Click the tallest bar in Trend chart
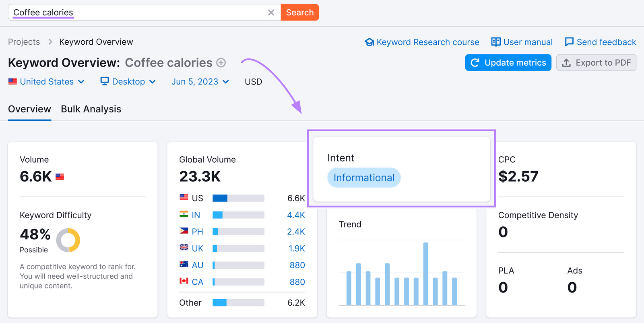 point(425,273)
